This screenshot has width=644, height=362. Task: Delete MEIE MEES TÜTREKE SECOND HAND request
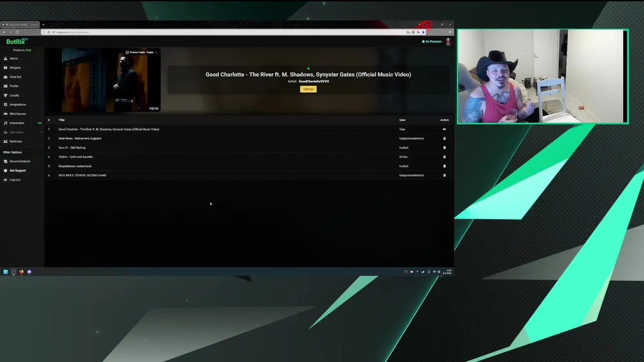point(444,175)
